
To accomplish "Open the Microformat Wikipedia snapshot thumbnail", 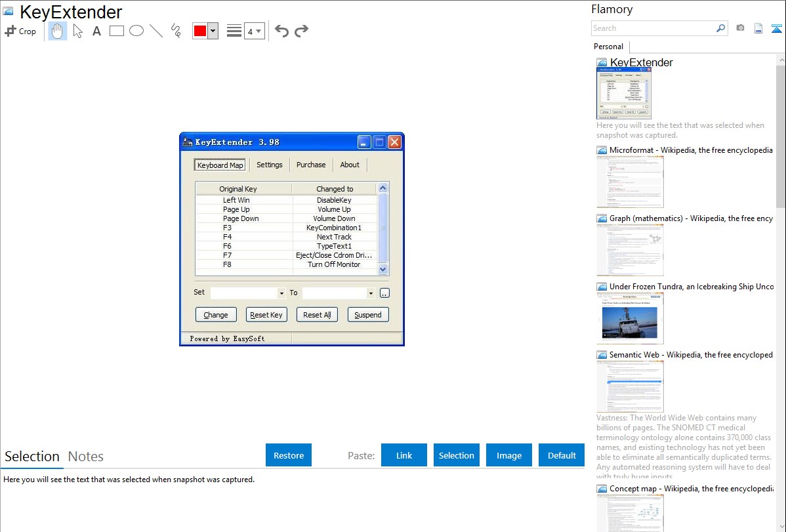I will click(x=630, y=182).
